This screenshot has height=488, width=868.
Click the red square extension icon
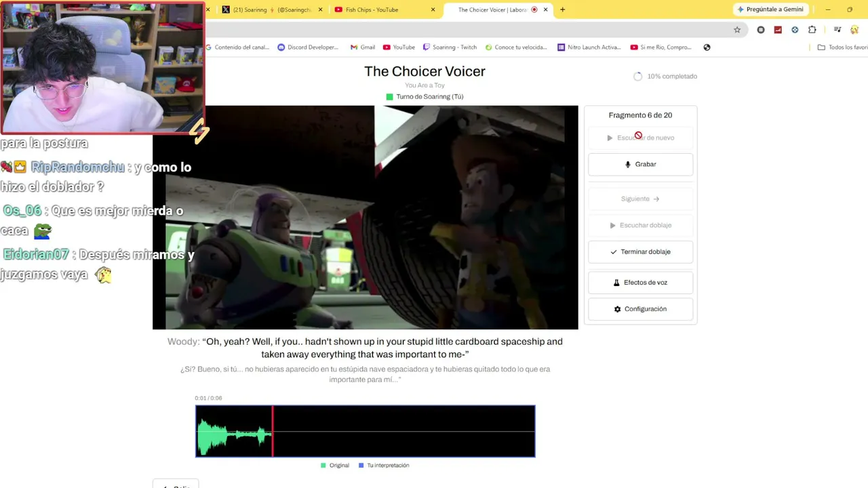pyautogui.click(x=778, y=30)
